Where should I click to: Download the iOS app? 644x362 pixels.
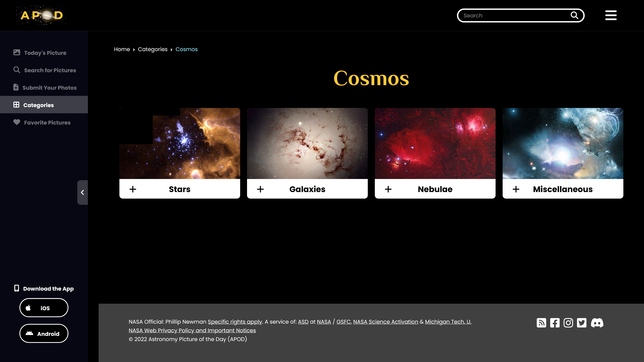[44, 308]
